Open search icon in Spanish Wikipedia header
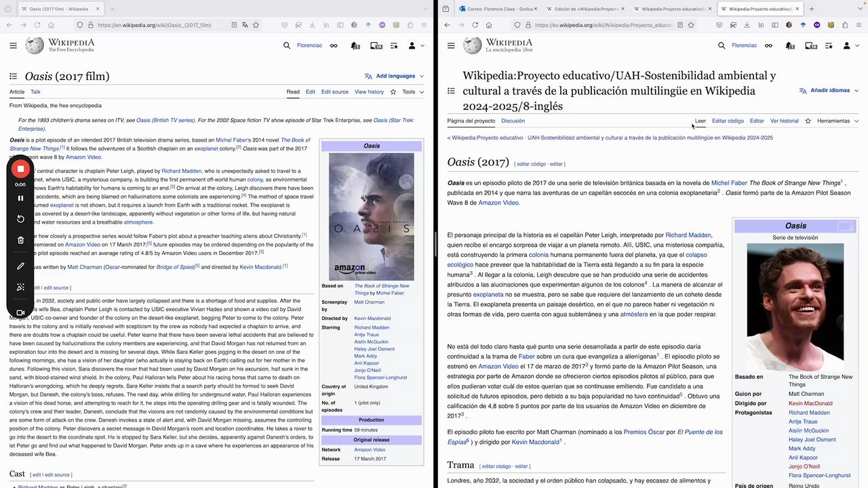The image size is (868, 488). (722, 45)
